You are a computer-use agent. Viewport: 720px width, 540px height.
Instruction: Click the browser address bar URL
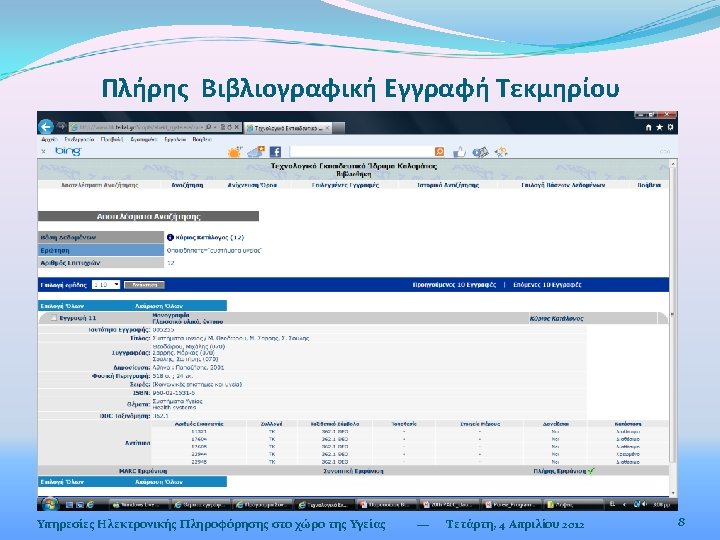tap(140, 127)
